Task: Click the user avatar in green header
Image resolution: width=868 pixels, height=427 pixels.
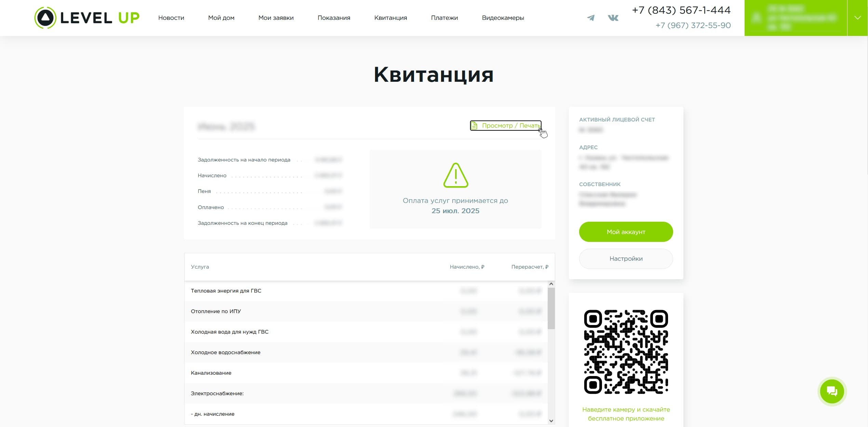Action: point(756,18)
